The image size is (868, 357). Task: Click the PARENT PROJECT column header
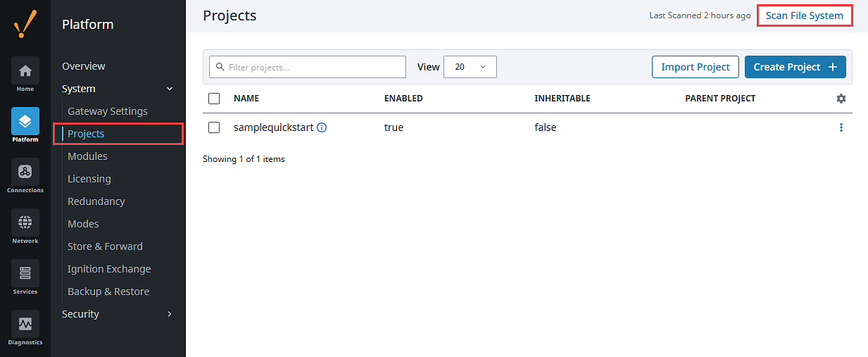pyautogui.click(x=720, y=99)
